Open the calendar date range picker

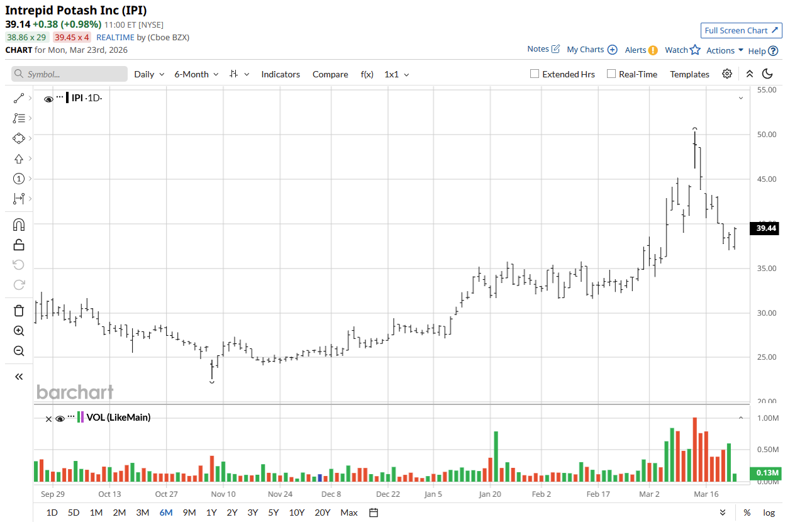pyautogui.click(x=374, y=513)
